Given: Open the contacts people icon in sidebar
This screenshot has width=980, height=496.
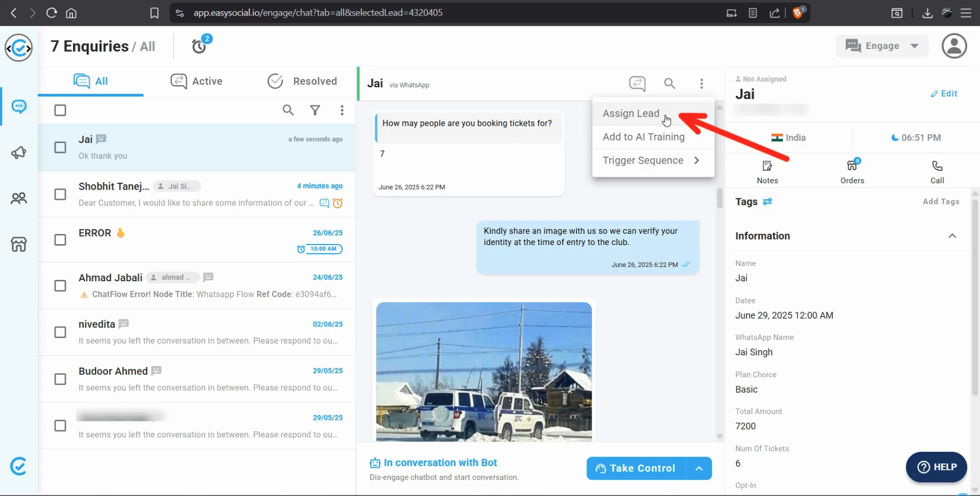Looking at the screenshot, I should pos(19,199).
